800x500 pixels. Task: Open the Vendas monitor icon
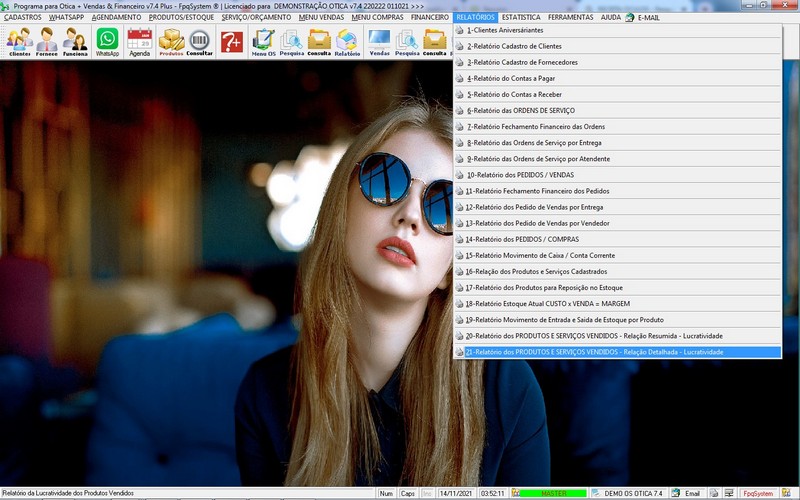(379, 41)
